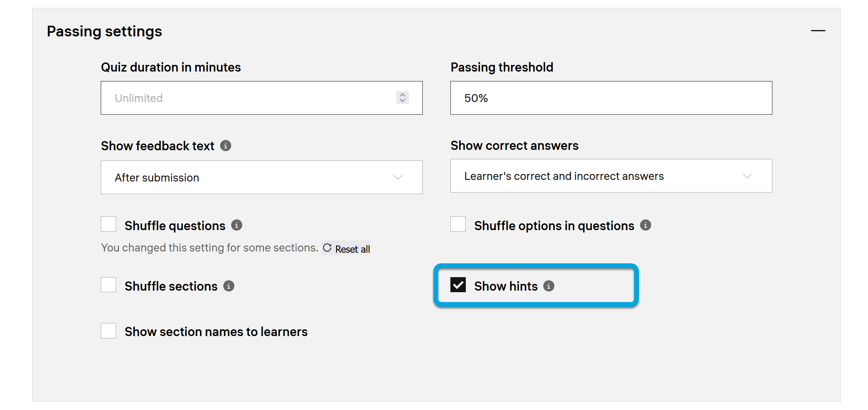Collapse the Passing settings panel

tap(818, 31)
